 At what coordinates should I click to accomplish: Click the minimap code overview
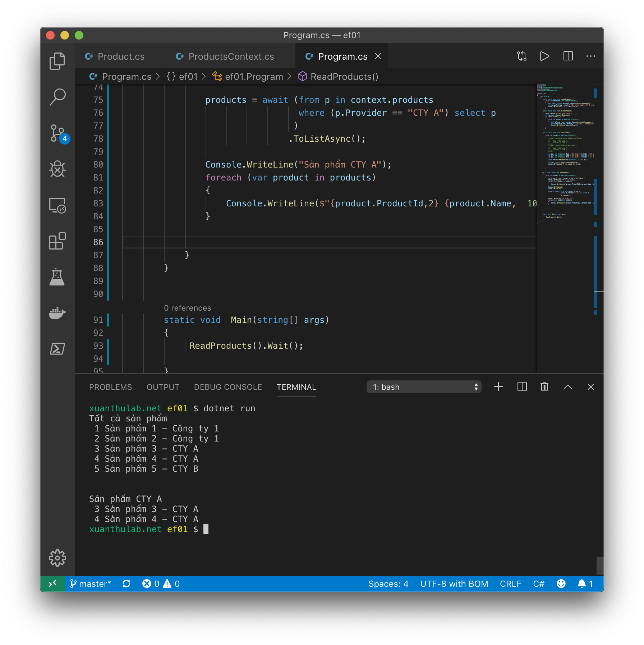(565, 155)
